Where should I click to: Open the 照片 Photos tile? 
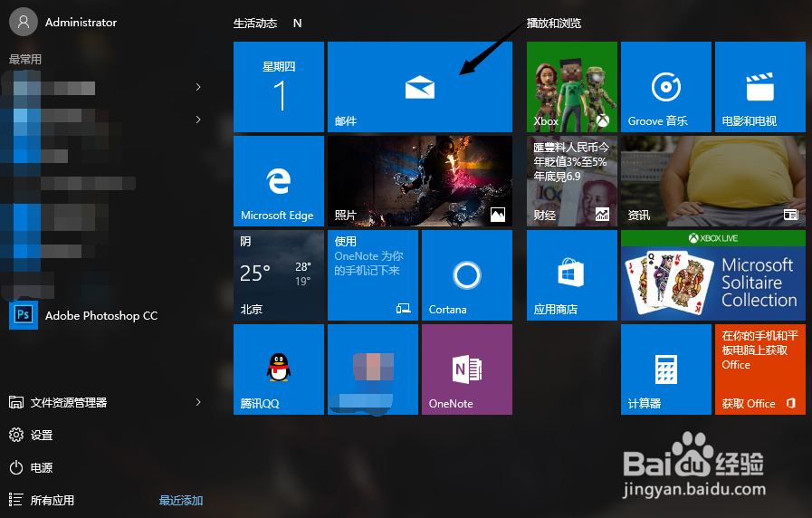pos(420,181)
